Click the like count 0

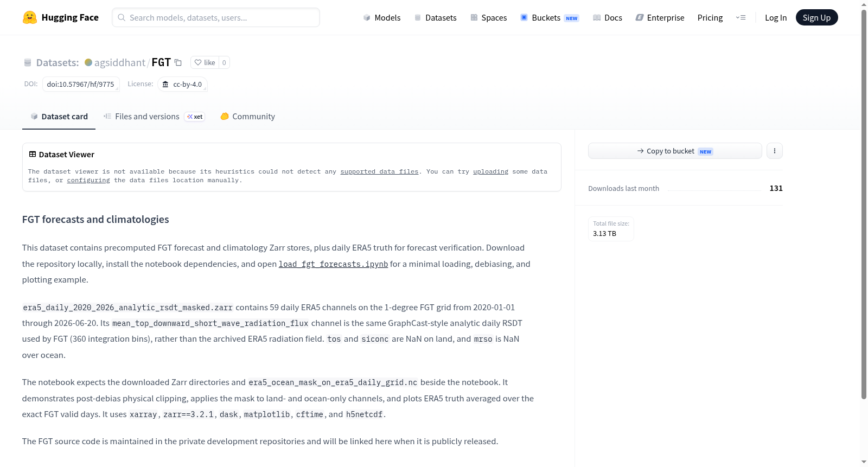[224, 62]
